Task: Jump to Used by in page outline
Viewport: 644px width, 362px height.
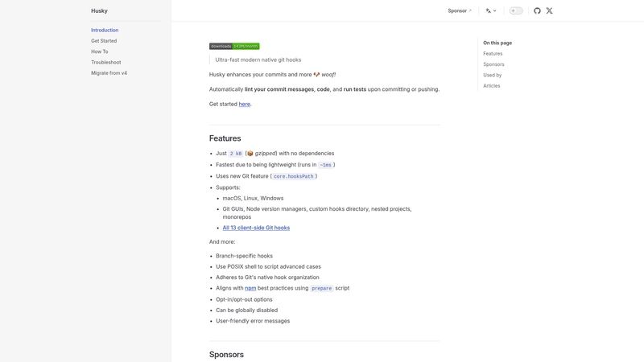Action: 493,75
